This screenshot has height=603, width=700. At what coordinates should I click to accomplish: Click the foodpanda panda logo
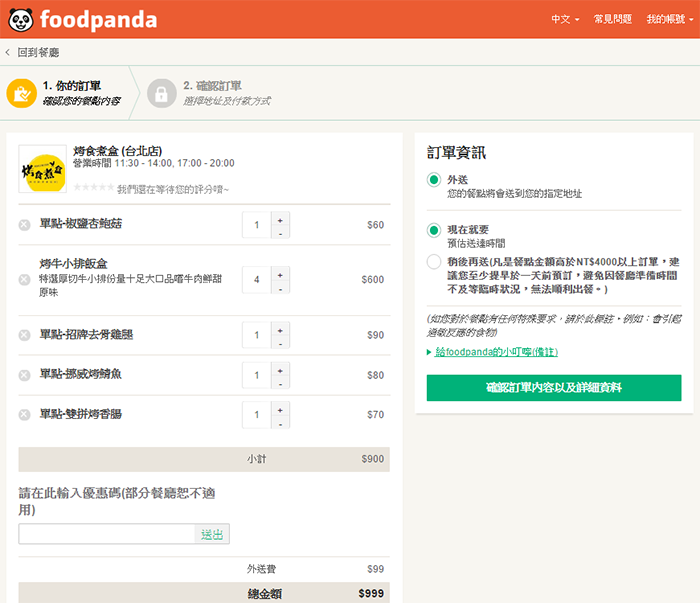21,20
